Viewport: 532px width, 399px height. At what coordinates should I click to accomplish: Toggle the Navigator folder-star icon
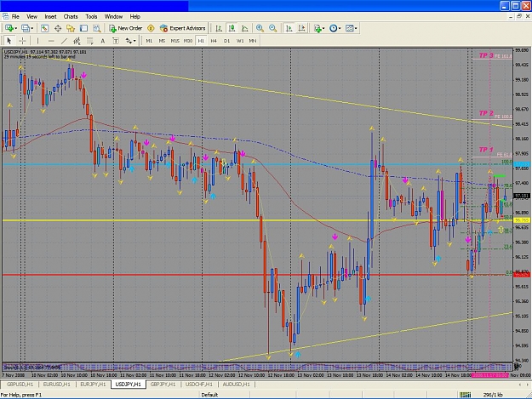(x=71, y=28)
